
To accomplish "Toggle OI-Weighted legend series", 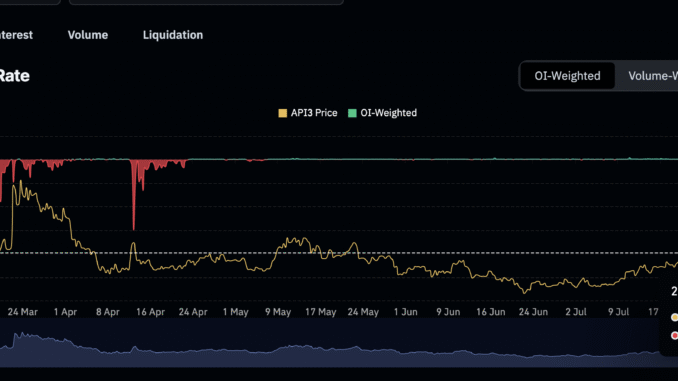I will click(x=383, y=113).
